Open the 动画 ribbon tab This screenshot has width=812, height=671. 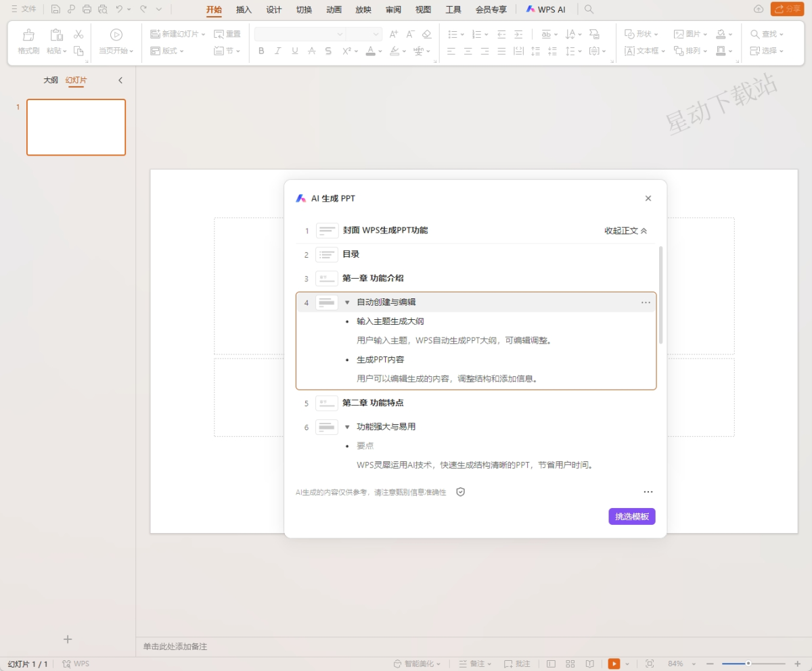coord(334,9)
